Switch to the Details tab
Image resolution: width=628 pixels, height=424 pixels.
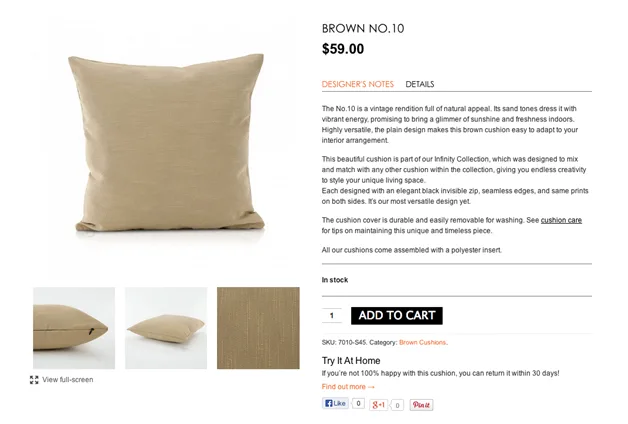[420, 85]
